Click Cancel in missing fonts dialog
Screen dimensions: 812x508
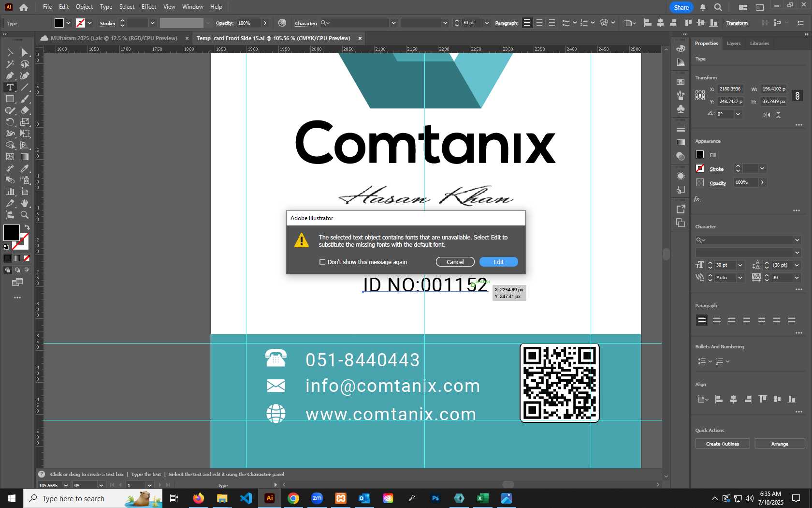pyautogui.click(x=455, y=262)
